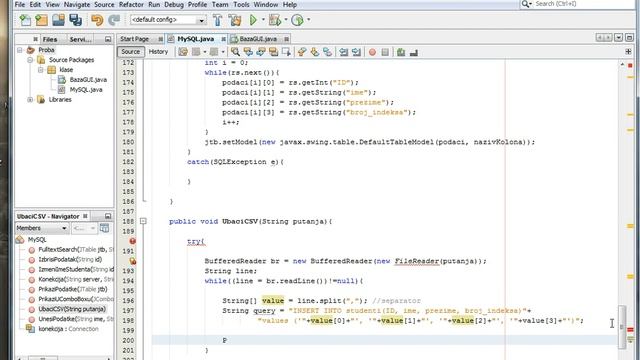
Task: Open the File menu
Action: (x=20, y=4)
